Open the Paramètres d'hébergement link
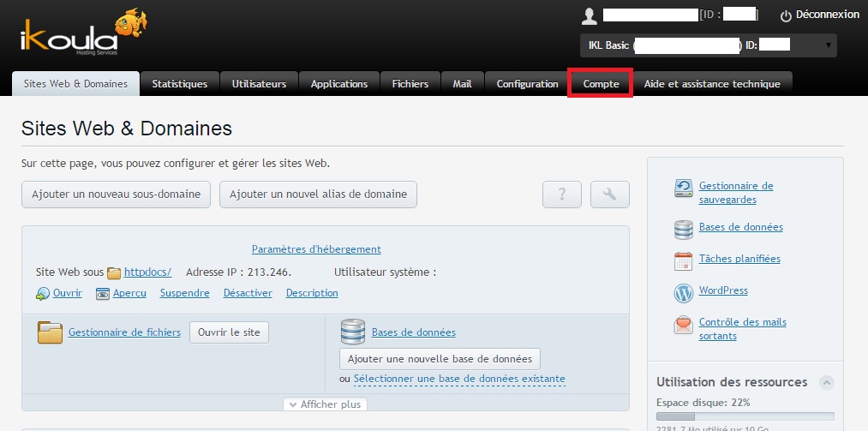Screen dimensions: 868x431 (316, 249)
